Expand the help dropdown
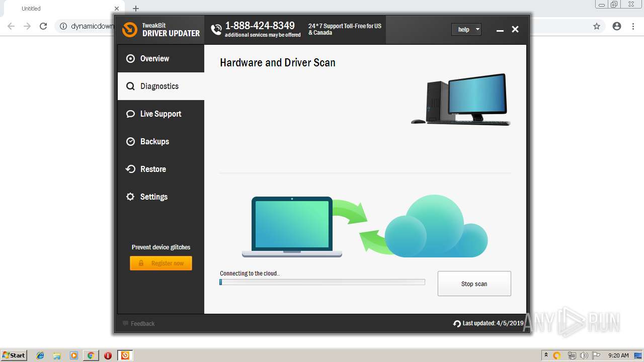This screenshot has height=362, width=644. pyautogui.click(x=466, y=30)
